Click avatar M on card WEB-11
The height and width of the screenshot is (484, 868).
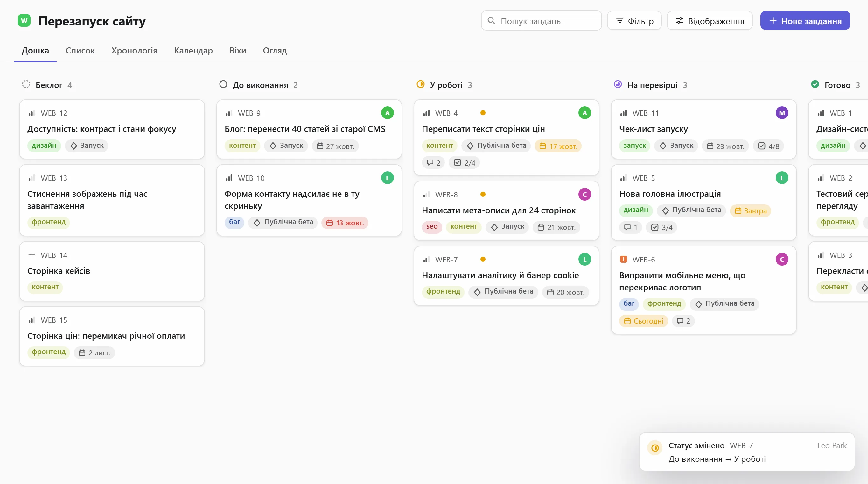coord(782,113)
